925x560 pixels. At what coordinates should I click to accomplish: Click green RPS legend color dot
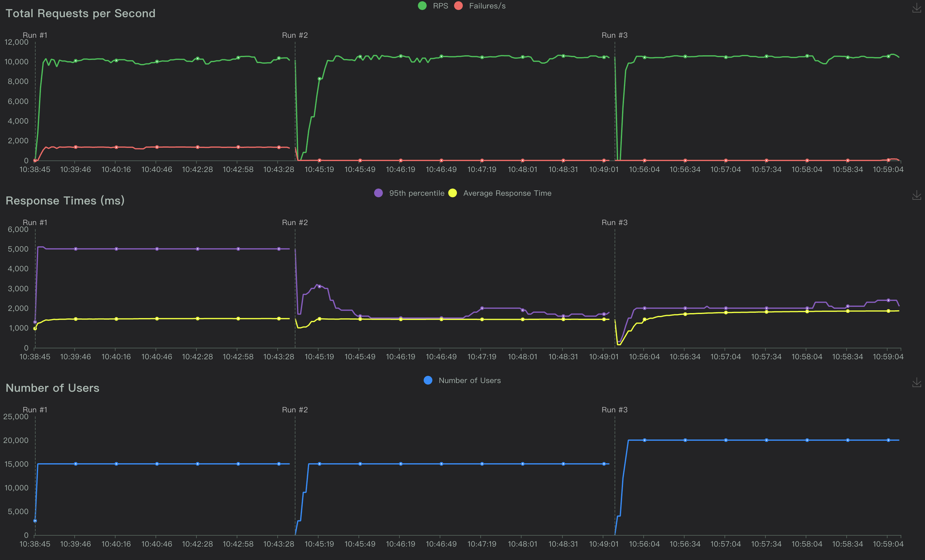pos(422,6)
